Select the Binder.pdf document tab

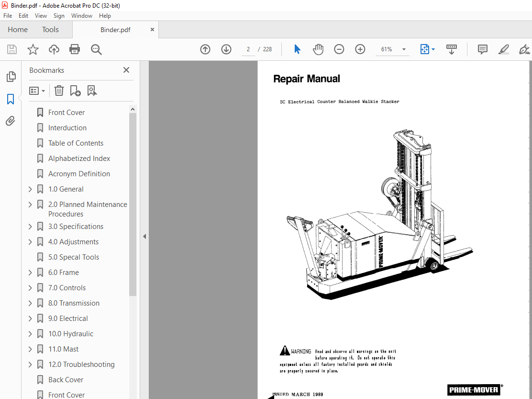pos(115,30)
